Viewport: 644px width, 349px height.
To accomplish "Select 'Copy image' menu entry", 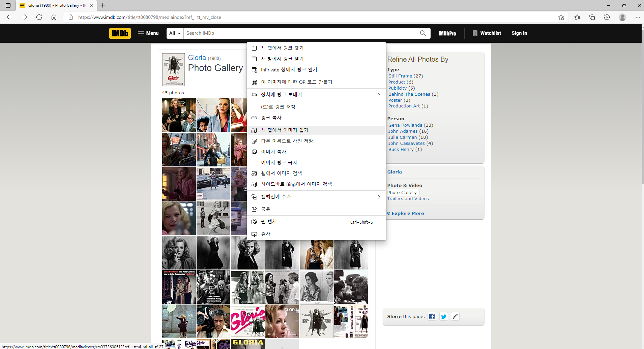I will [316, 152].
